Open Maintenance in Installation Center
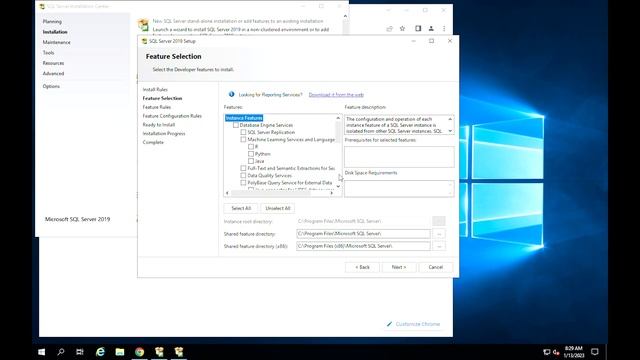The width and height of the screenshot is (640, 360). click(x=56, y=42)
